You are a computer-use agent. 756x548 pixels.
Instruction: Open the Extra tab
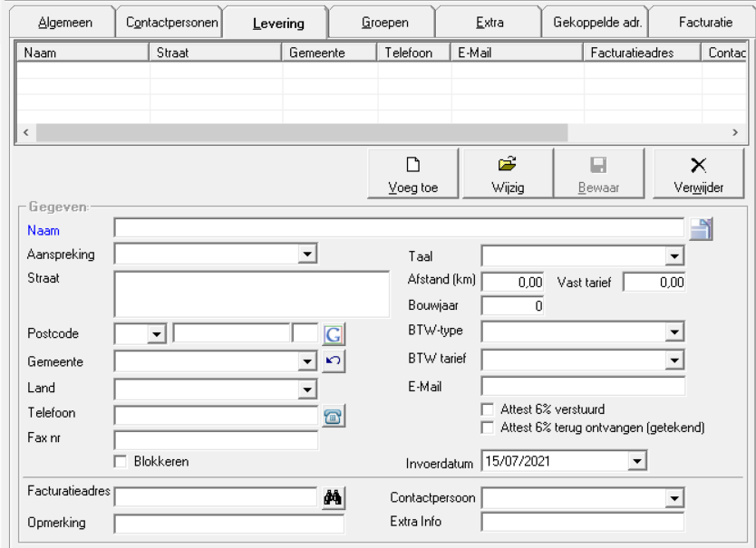[489, 22]
